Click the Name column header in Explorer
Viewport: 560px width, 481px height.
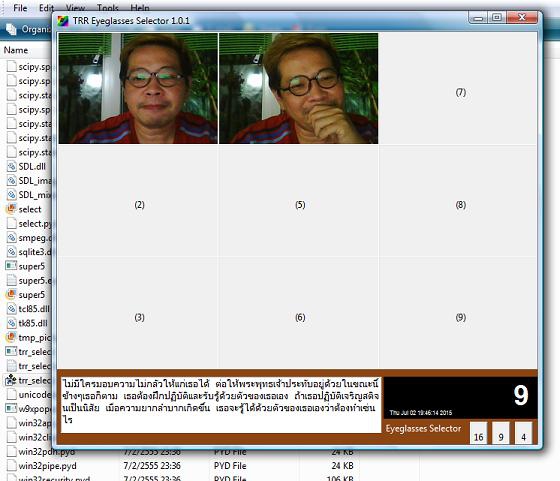(16, 50)
